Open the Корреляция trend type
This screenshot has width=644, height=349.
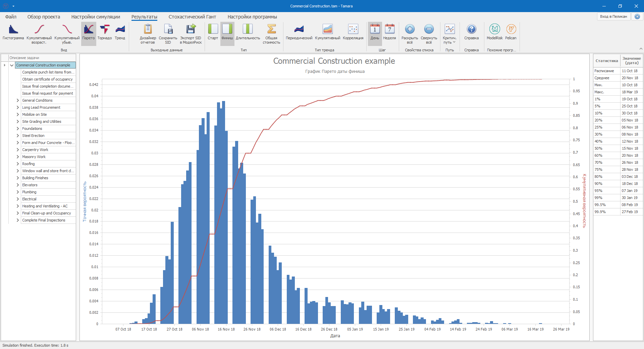tap(353, 33)
